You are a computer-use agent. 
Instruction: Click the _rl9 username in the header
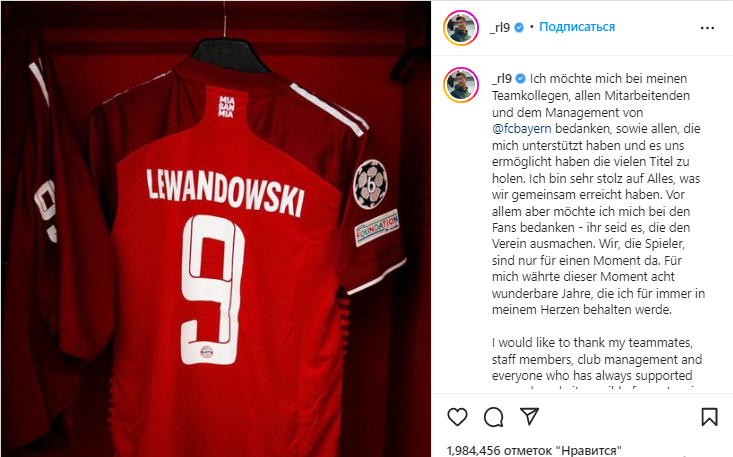500,28
